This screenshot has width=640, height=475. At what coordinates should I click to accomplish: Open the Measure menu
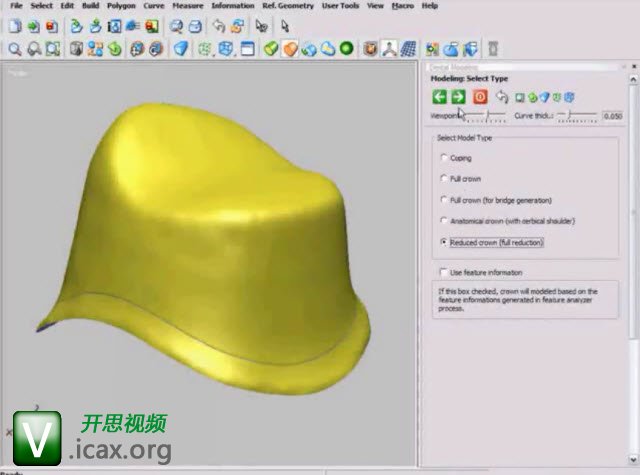click(x=188, y=6)
